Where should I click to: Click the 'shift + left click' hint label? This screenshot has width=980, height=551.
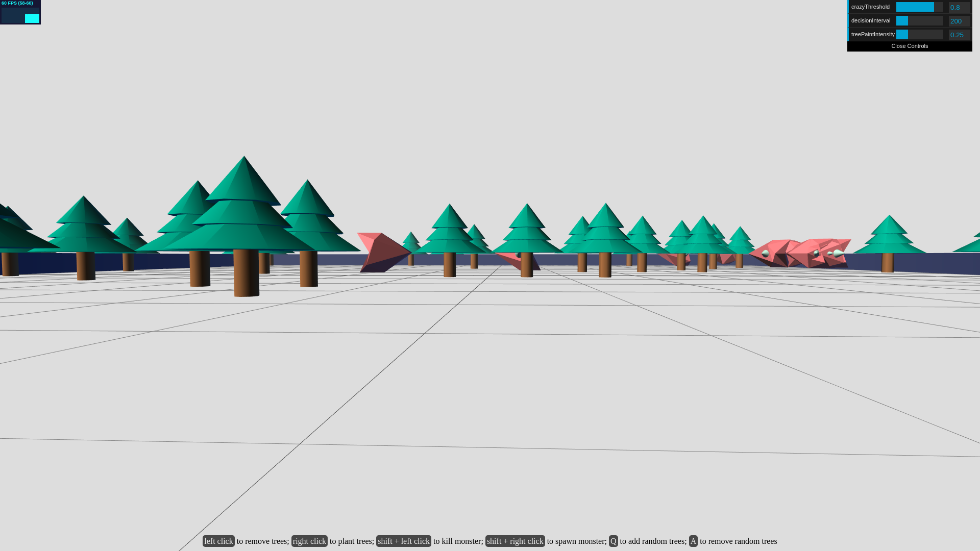(x=403, y=541)
